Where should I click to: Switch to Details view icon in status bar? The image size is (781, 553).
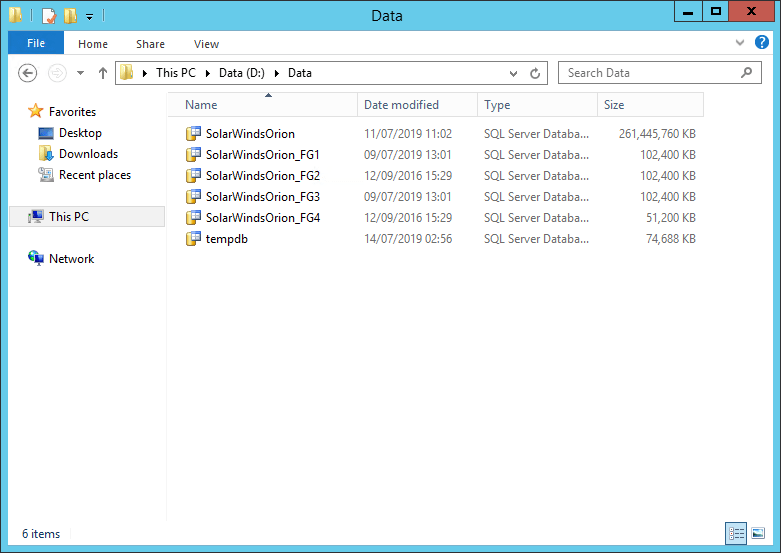pyautogui.click(x=736, y=534)
